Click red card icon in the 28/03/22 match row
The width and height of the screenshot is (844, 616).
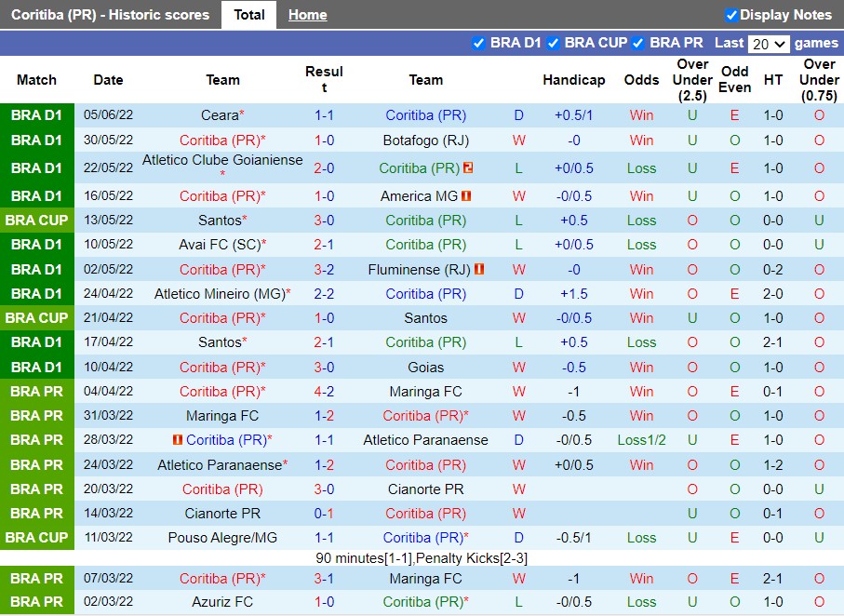(x=177, y=440)
